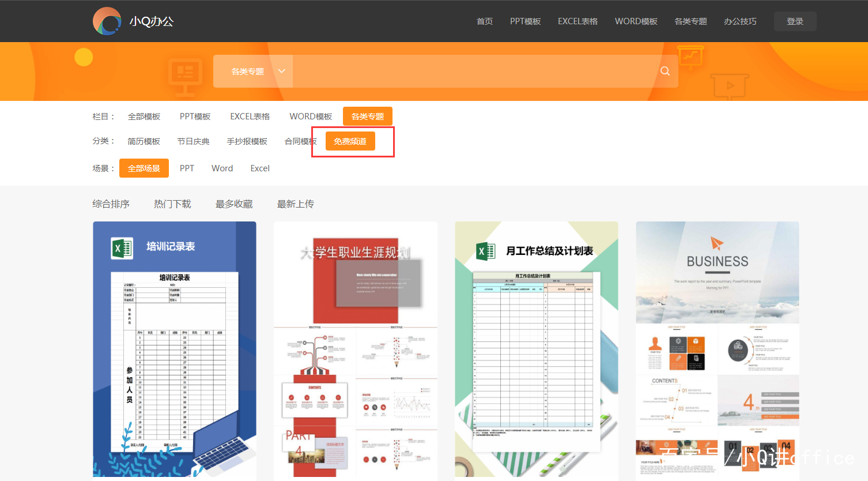Image resolution: width=868 pixels, height=481 pixels.
Task: Sort results by 热门下载
Action: tap(172, 204)
